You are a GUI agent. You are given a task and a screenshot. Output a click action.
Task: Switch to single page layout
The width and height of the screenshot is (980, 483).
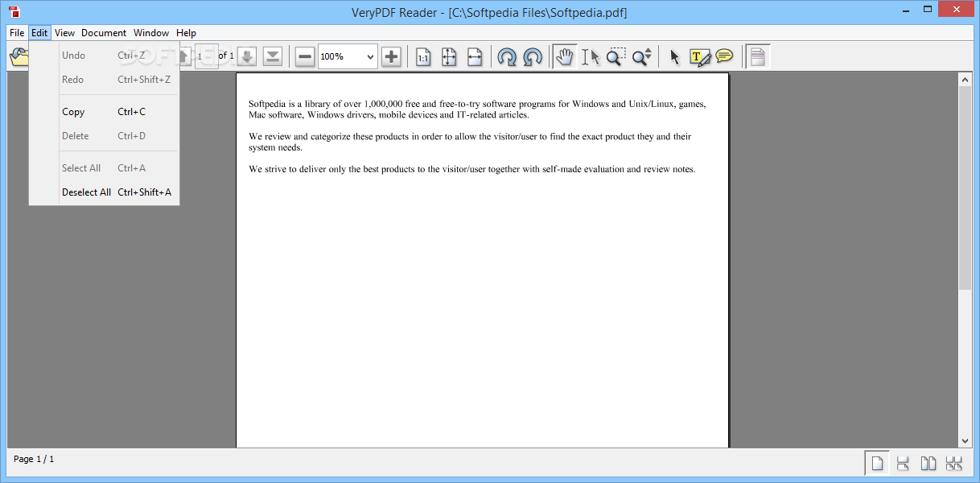click(878, 463)
